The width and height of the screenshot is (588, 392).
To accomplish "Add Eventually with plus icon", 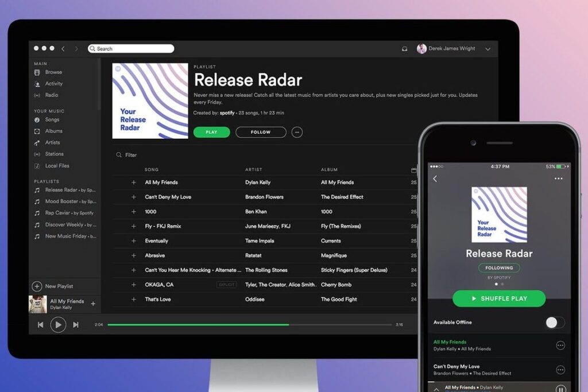I will pos(133,241).
